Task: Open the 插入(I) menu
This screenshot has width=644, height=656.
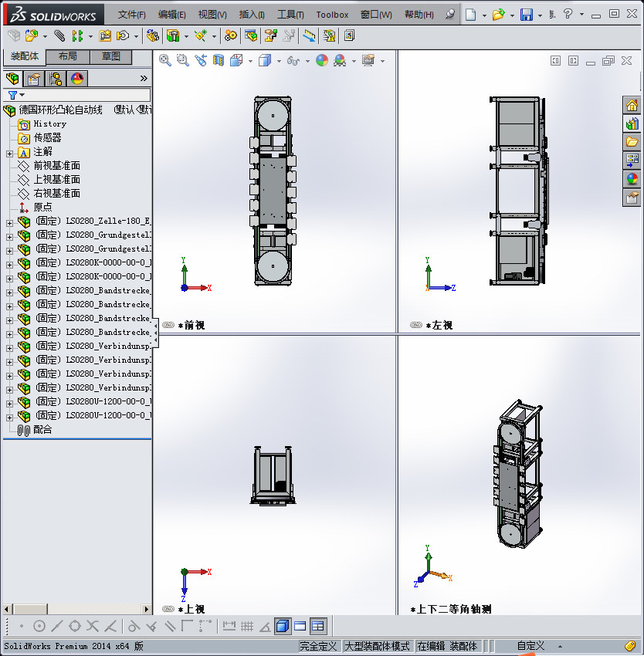Action: [252, 15]
